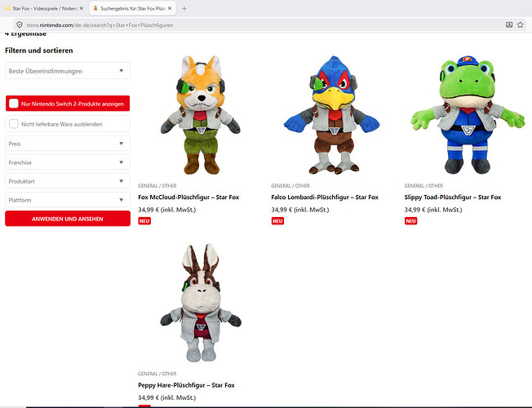Open a new browser tab
Viewport: 532px width, 408px height.
[184, 8]
